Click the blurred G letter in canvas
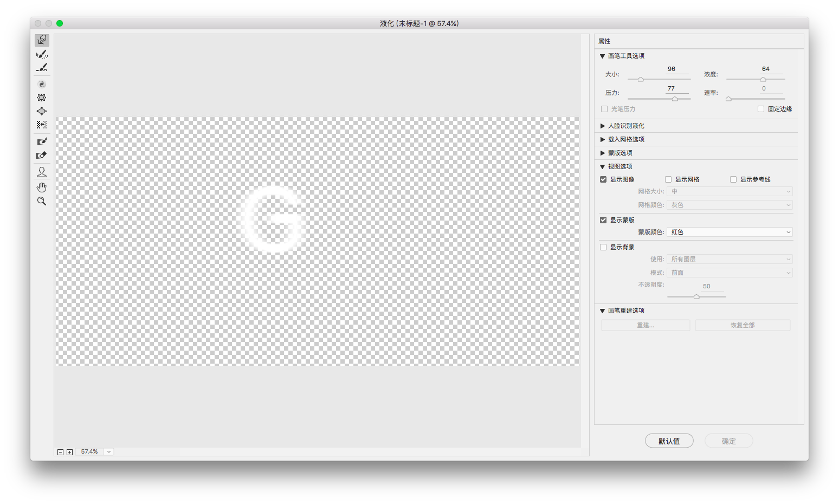The image size is (839, 504). pyautogui.click(x=272, y=219)
